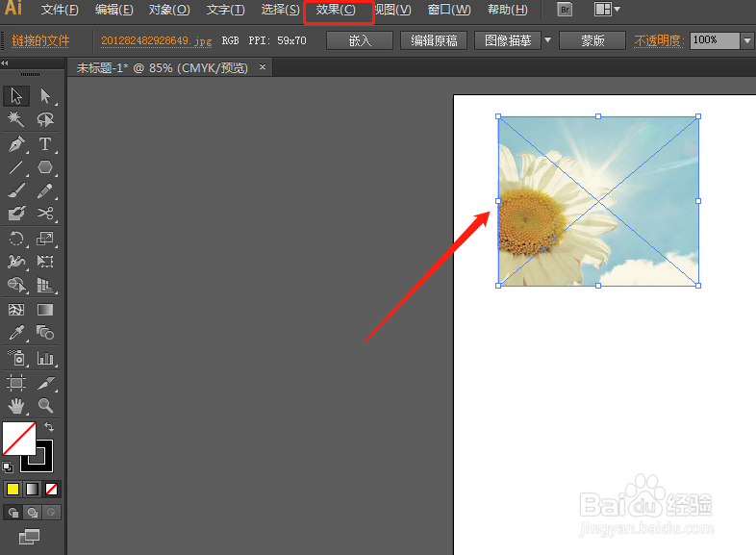The image size is (756, 555).
Task: Open the 选择(S) menu
Action: (x=280, y=10)
